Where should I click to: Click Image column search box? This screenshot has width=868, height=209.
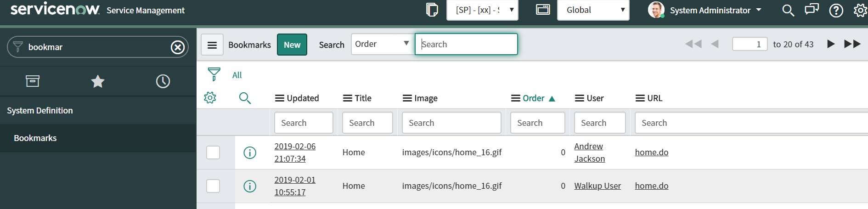pos(451,123)
